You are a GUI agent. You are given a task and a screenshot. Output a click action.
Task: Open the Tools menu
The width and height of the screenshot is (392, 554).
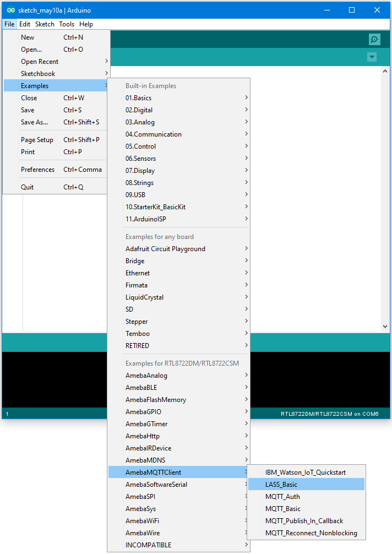67,24
